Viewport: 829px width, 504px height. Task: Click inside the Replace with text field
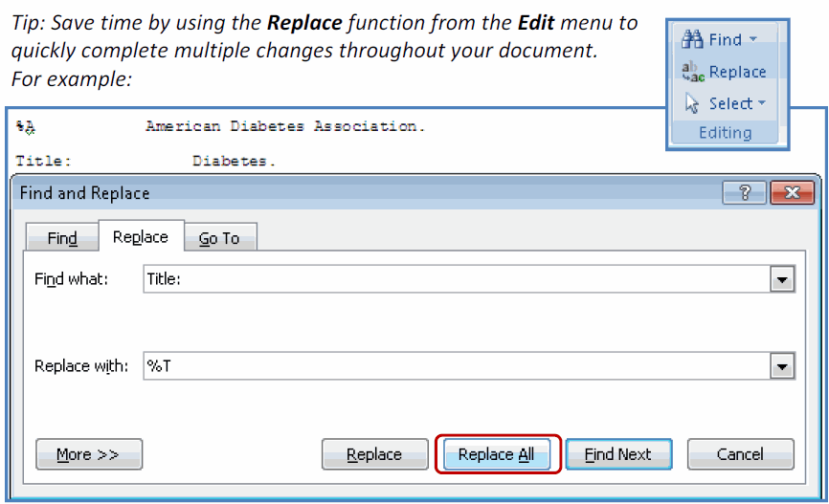pyautogui.click(x=457, y=366)
